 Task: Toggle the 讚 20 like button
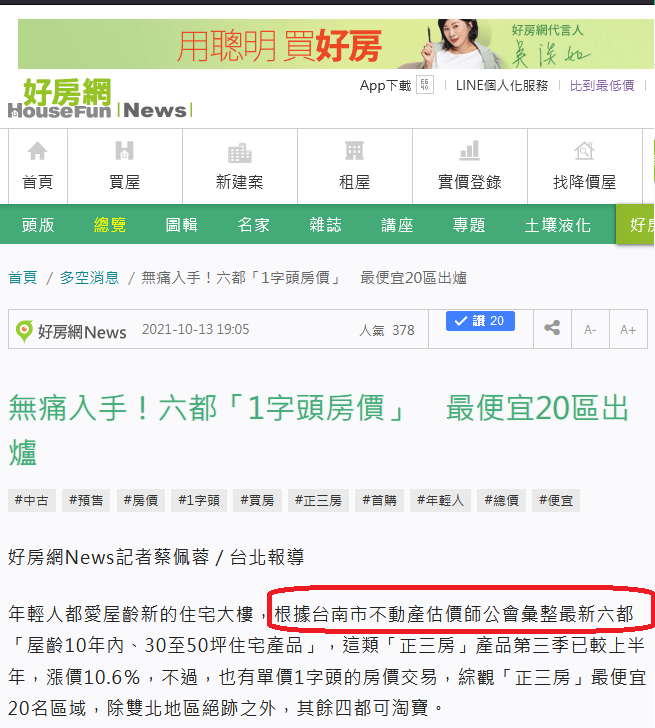point(480,321)
